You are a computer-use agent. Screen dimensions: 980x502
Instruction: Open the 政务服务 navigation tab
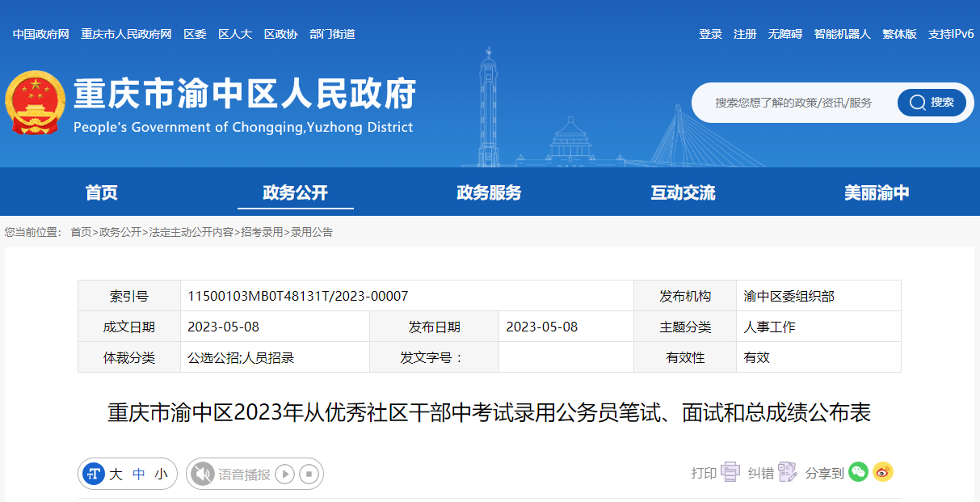pyautogui.click(x=489, y=192)
